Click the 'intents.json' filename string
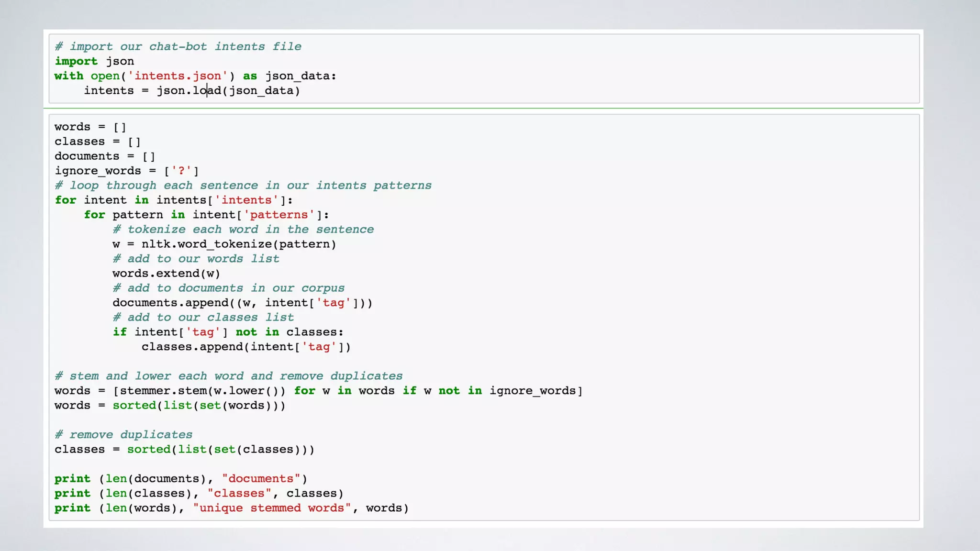 (178, 76)
